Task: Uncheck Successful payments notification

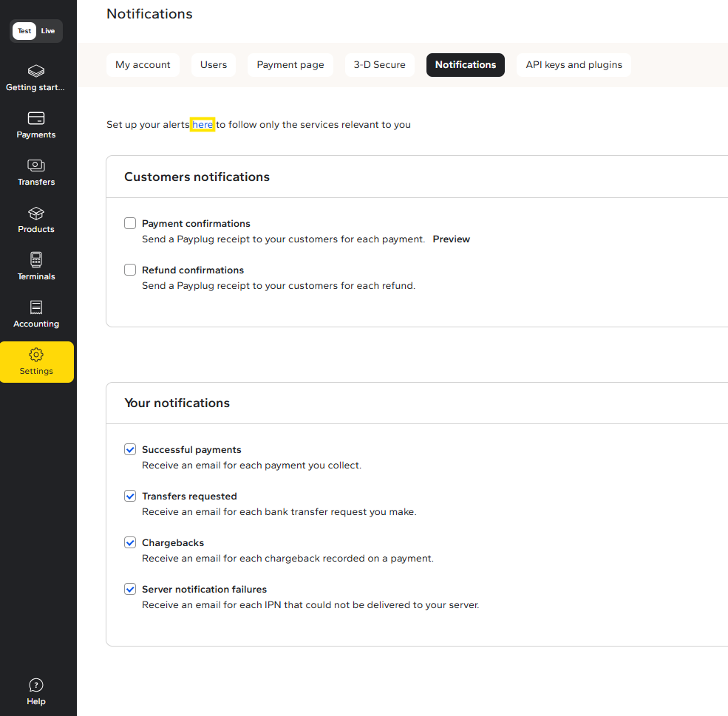Action: point(130,449)
